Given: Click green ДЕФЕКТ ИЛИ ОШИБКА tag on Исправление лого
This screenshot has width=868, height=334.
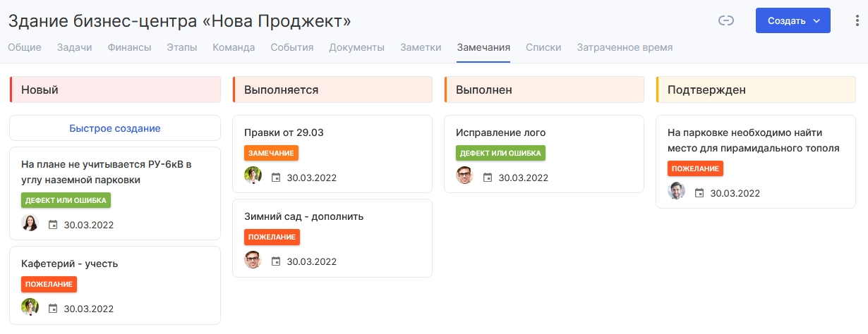Looking at the screenshot, I should (x=500, y=153).
